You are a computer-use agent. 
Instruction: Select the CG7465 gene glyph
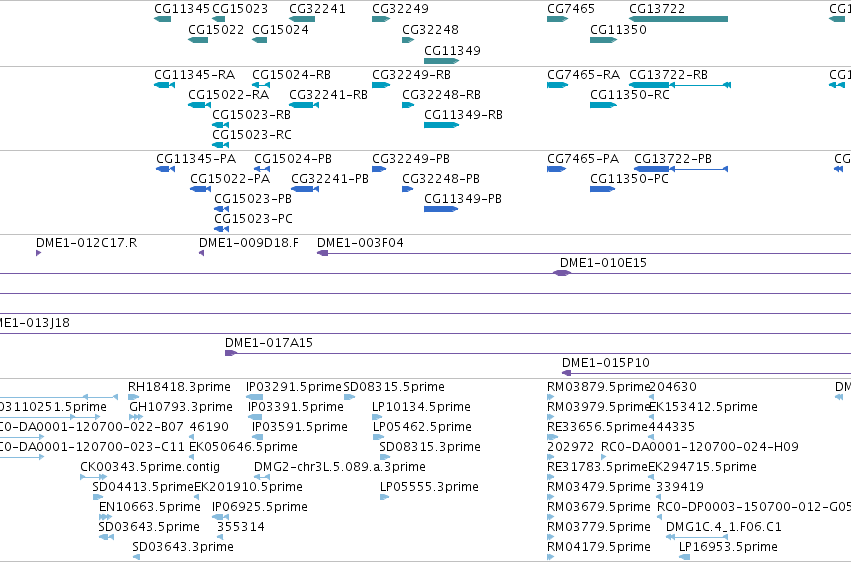pyautogui.click(x=557, y=19)
